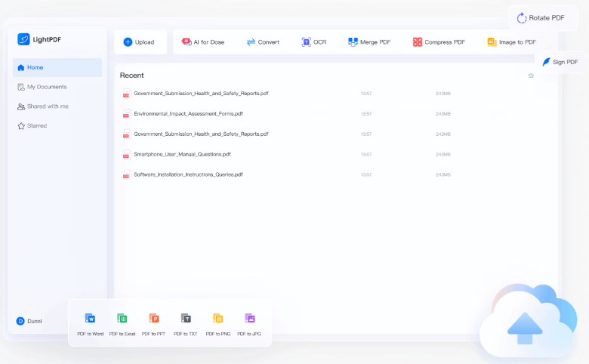Select the Compress PDF tool

(439, 42)
